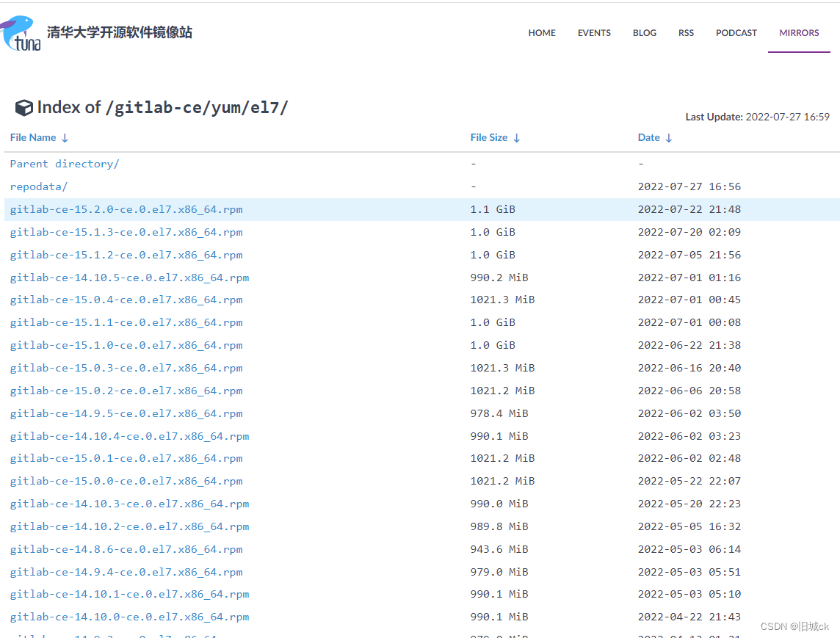The height and width of the screenshot is (638, 840).
Task: Open the PODCAST nav item
Action: pos(736,33)
